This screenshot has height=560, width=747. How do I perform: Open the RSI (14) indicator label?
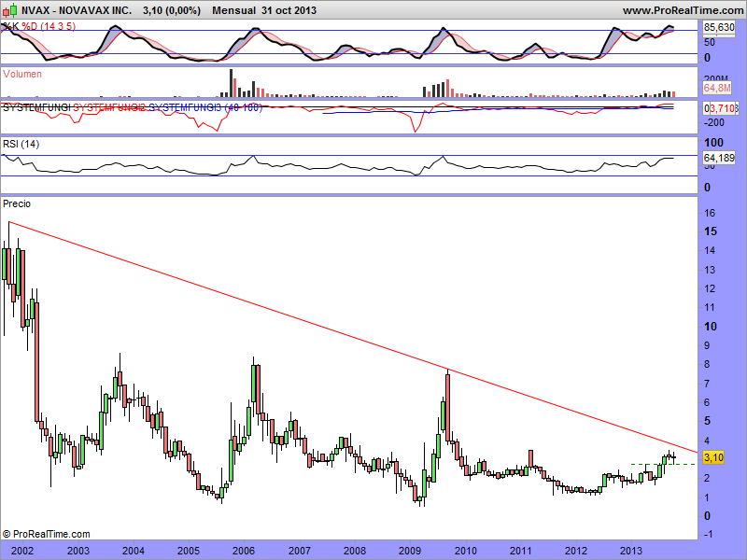(21, 144)
